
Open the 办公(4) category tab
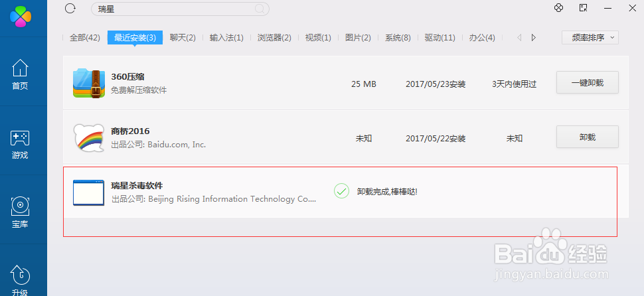click(482, 37)
